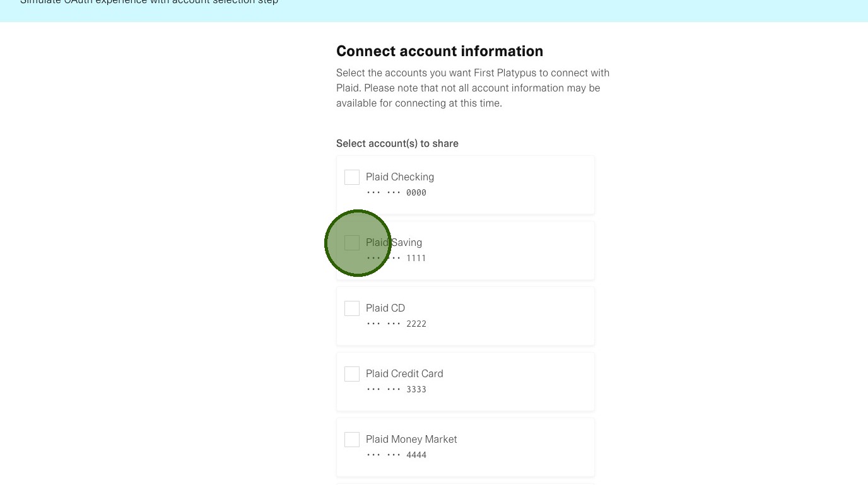Viewport: 868px width, 485px height.
Task: Click the Plaid Credit Card account name
Action: (x=404, y=374)
